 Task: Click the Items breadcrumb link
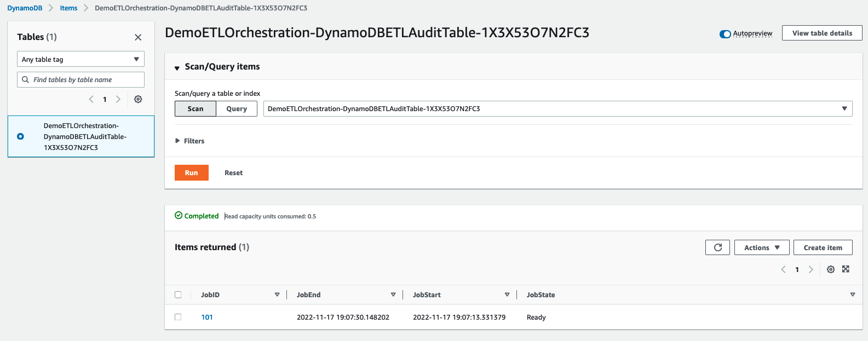(68, 8)
